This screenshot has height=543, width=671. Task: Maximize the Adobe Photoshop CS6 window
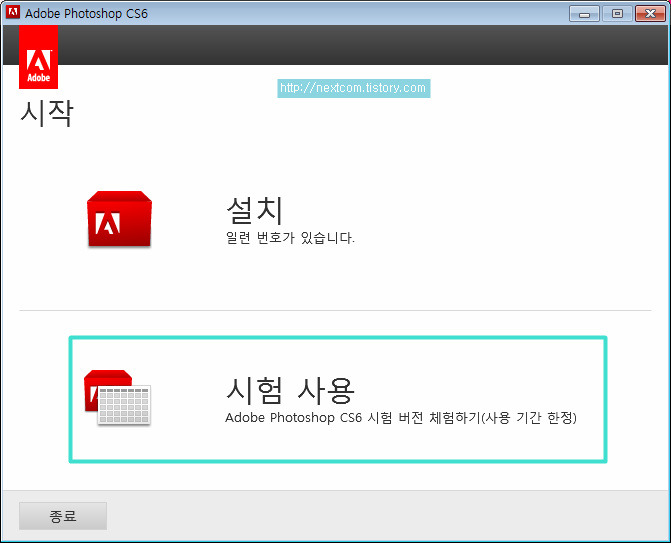click(x=617, y=14)
